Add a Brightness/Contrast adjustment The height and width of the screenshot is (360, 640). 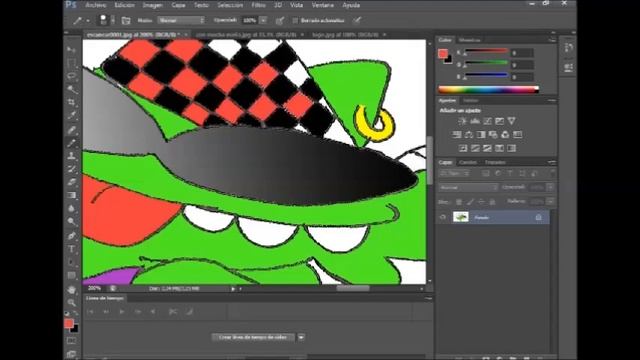point(462,121)
